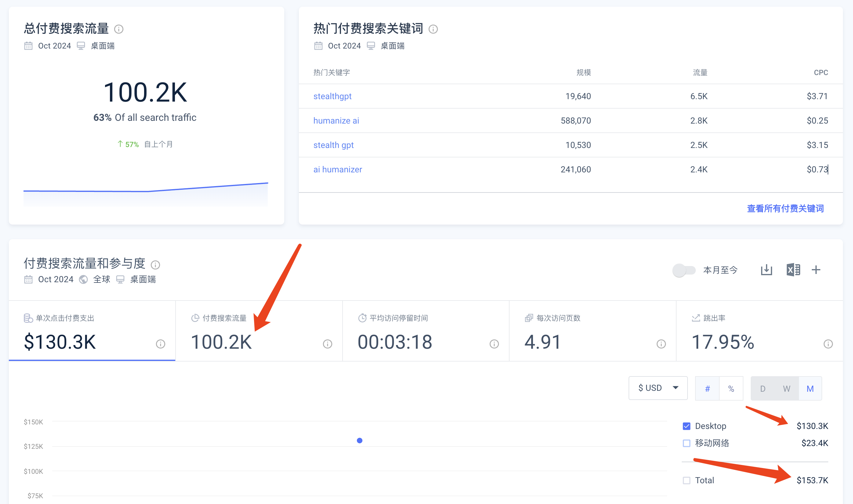This screenshot has width=853, height=504.
Task: Switch chart to number (#) mode
Action: 707,389
